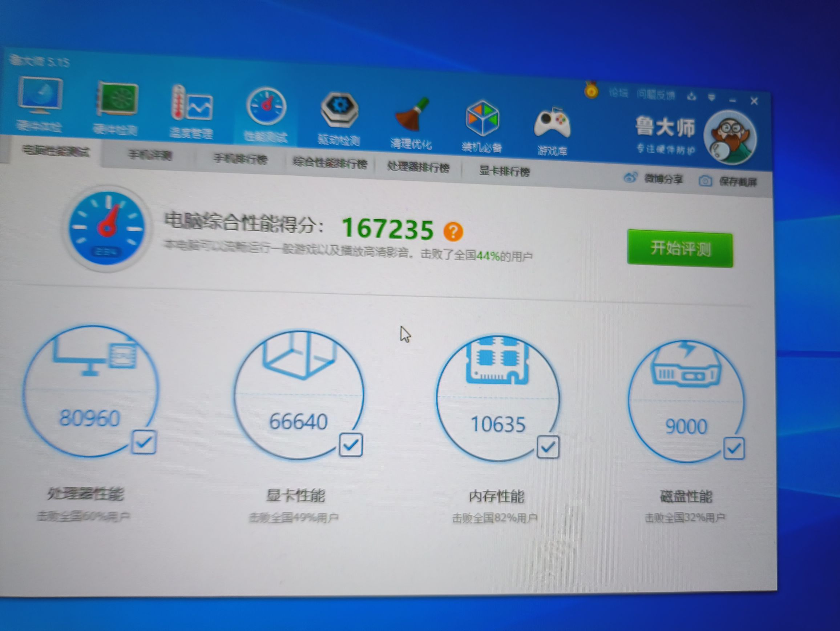Screen dimensions: 840x631
Task: Uncheck the 处理器性能 processor test checkbox
Action: [x=144, y=442]
